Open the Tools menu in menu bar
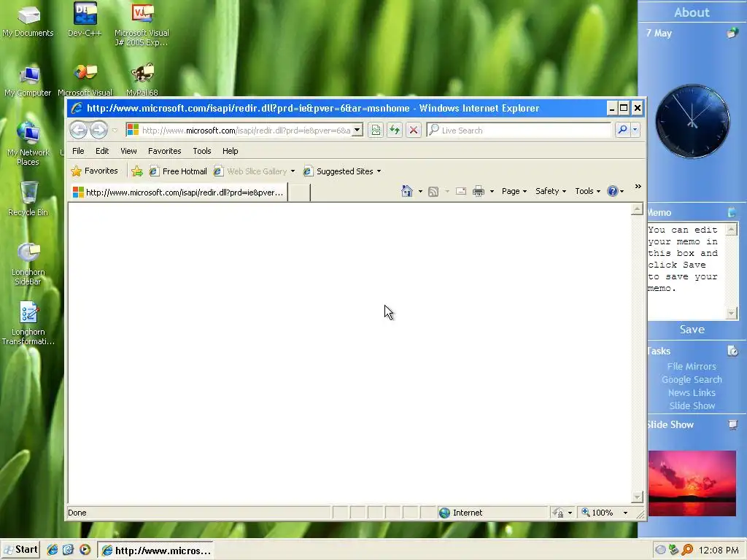 [202, 151]
